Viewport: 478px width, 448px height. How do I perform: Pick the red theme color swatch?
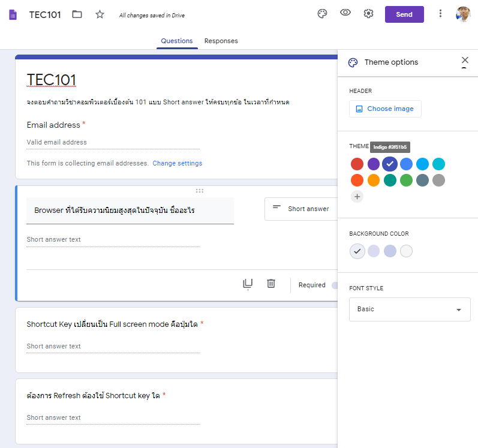coord(357,164)
